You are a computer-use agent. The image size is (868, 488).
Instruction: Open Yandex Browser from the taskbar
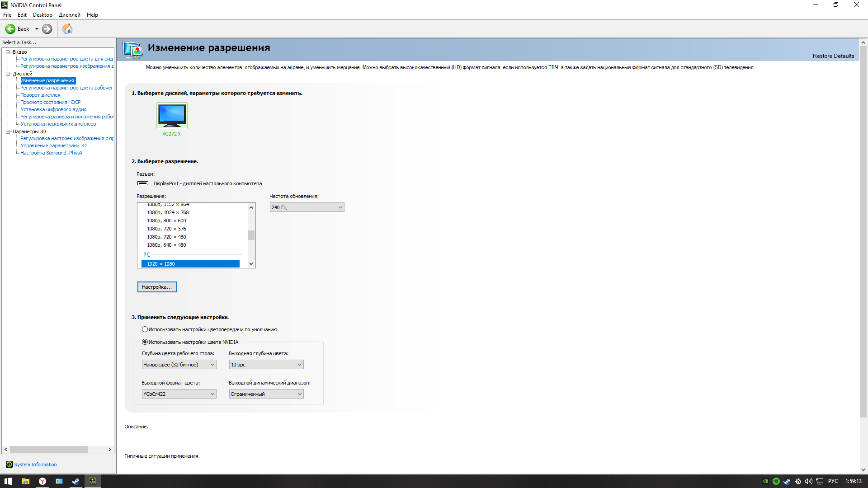coord(42,481)
